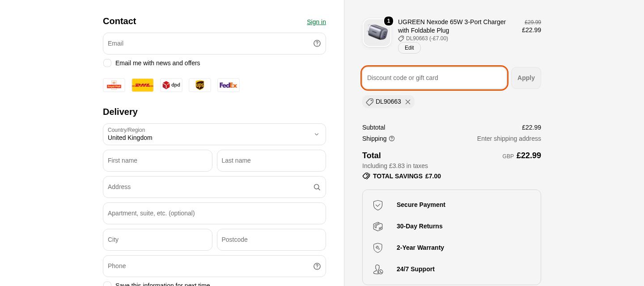The image size is (644, 286).
Task: Click the Enter shipping address text
Action: pos(509,139)
